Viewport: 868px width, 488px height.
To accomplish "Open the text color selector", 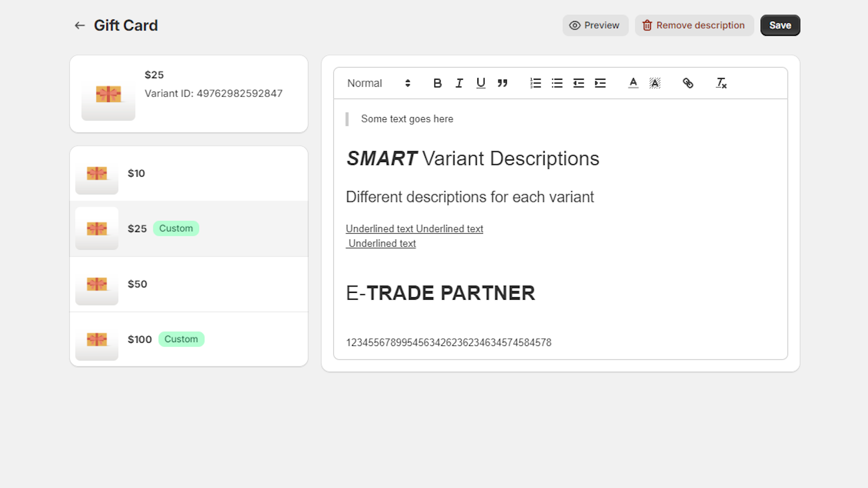I will [633, 83].
